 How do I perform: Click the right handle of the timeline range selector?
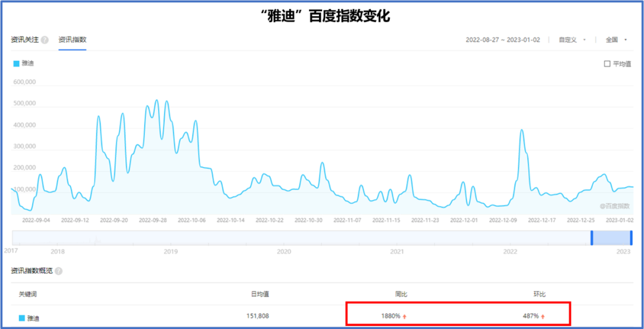click(631, 238)
